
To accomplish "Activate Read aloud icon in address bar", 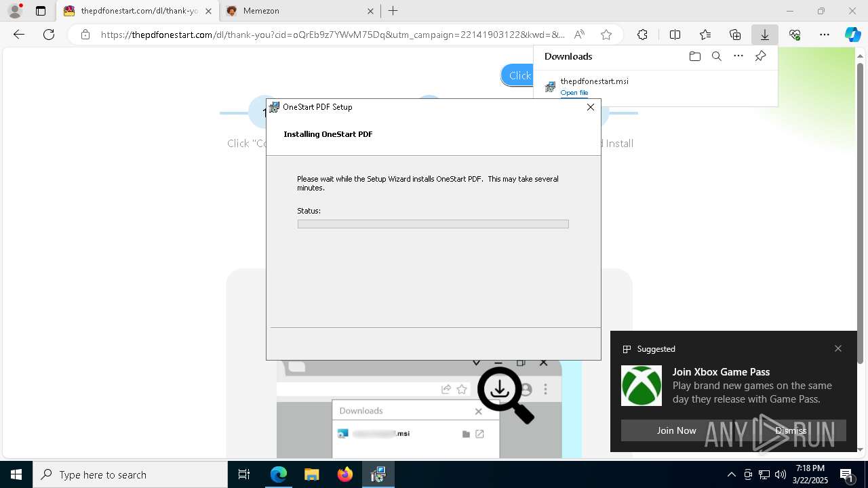I will point(579,35).
